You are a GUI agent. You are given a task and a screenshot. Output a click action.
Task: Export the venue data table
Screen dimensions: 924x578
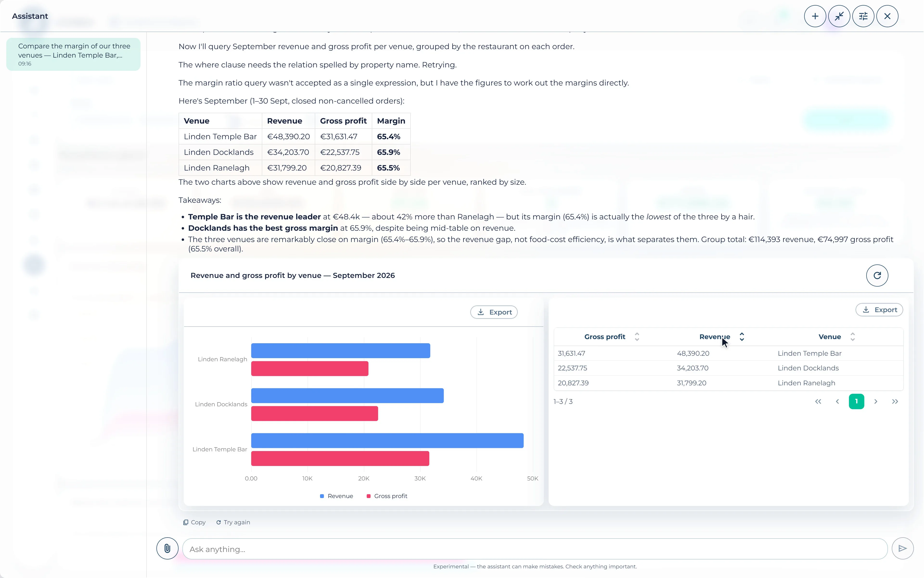click(879, 310)
